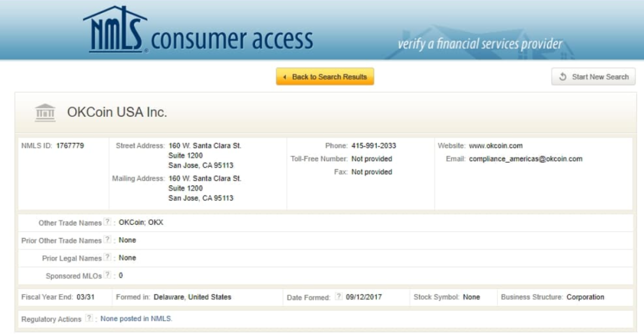Click the NMLS house logo
644x334 pixels.
(x=116, y=29)
